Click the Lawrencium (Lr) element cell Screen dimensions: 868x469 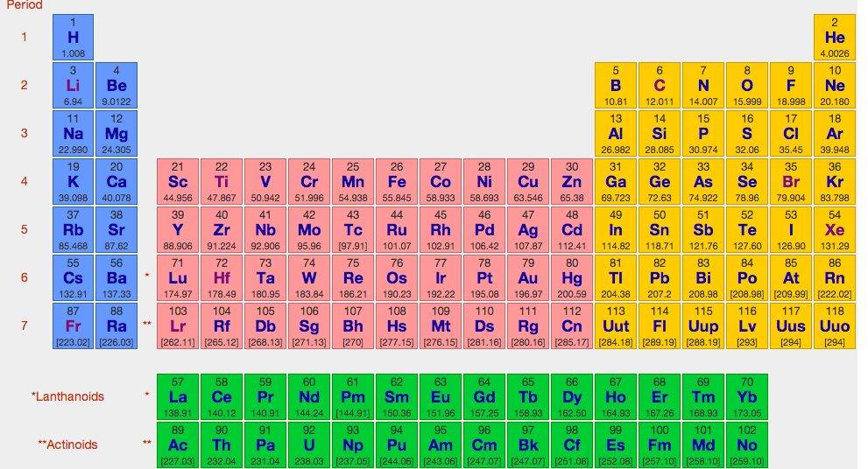tap(178, 326)
